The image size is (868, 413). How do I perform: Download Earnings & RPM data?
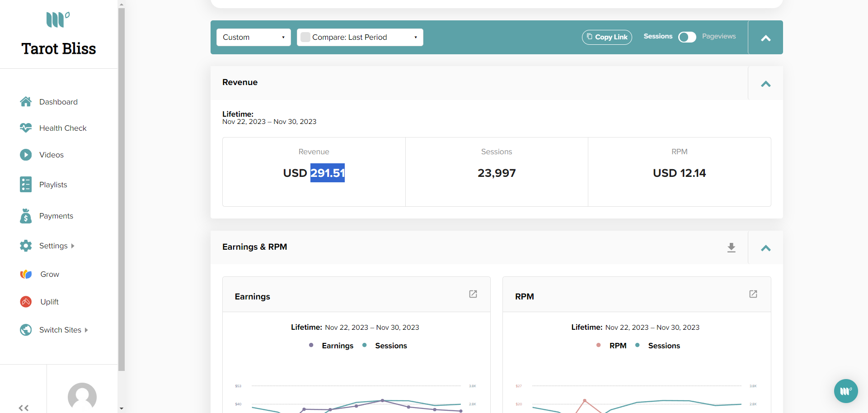(x=732, y=247)
